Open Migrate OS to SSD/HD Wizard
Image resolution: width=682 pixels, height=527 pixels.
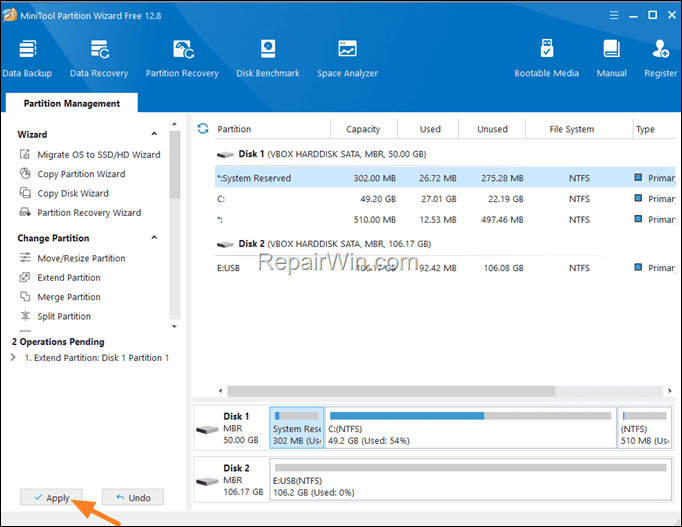click(99, 154)
